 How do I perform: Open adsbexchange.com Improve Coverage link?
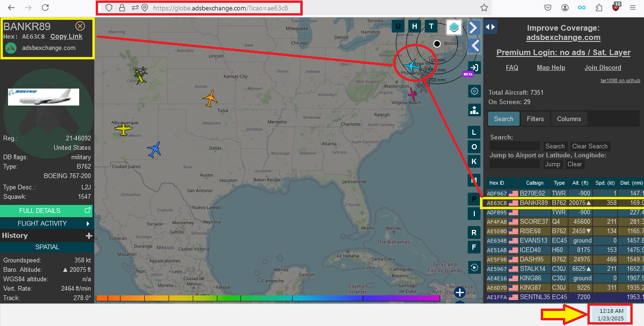click(563, 38)
